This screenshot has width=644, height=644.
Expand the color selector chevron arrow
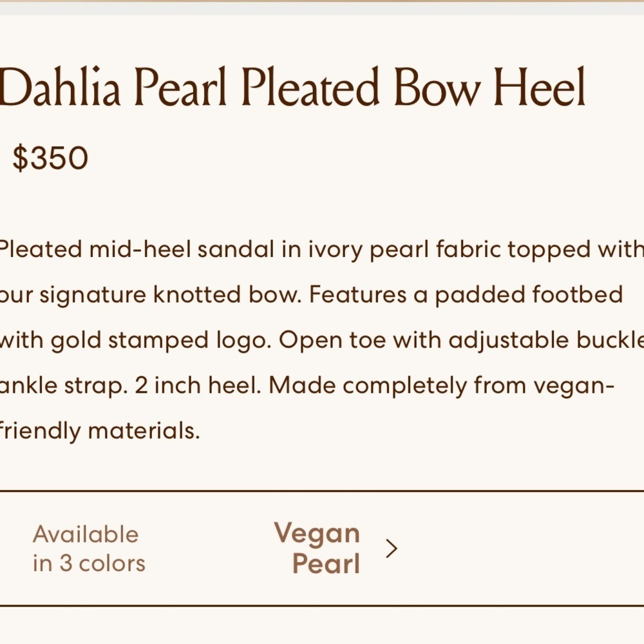click(392, 549)
